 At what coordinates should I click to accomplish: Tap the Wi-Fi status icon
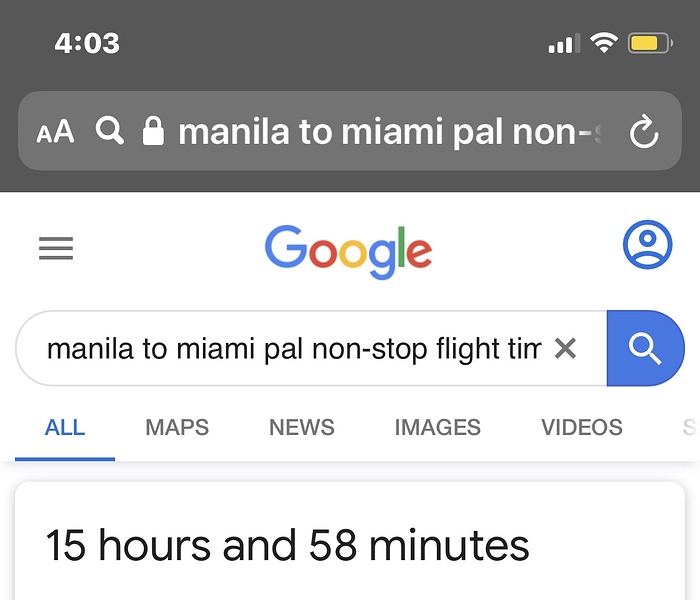(x=603, y=43)
